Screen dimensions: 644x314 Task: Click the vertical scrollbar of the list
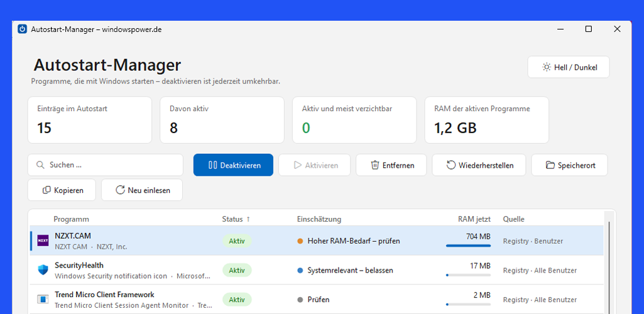[x=609, y=267]
